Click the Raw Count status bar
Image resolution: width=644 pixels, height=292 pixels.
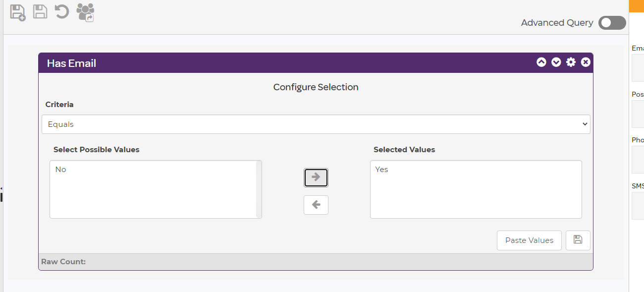tap(315, 262)
